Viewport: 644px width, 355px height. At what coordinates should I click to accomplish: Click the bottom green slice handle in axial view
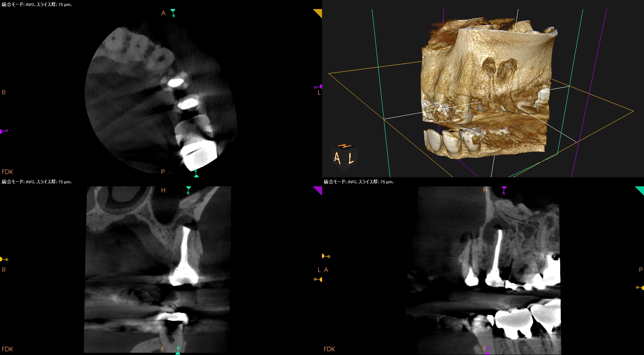click(x=196, y=174)
